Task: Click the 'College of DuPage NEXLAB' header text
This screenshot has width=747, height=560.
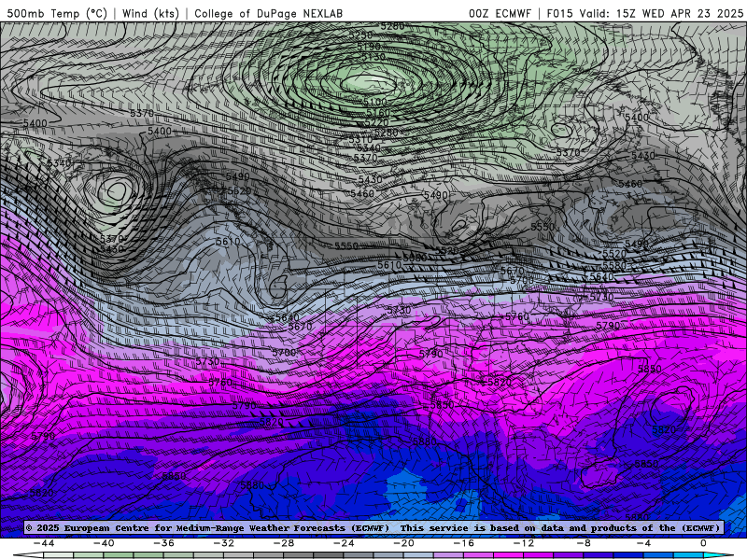Action: pyautogui.click(x=269, y=13)
